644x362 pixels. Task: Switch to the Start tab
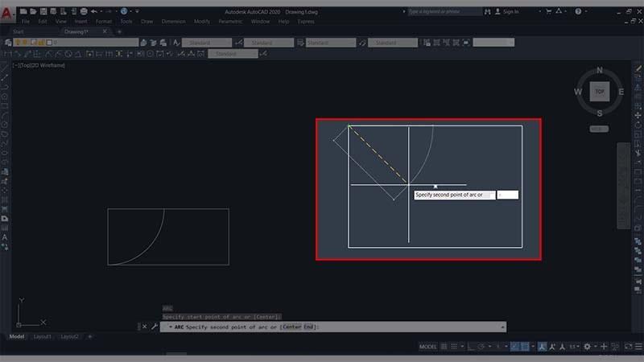(x=18, y=31)
